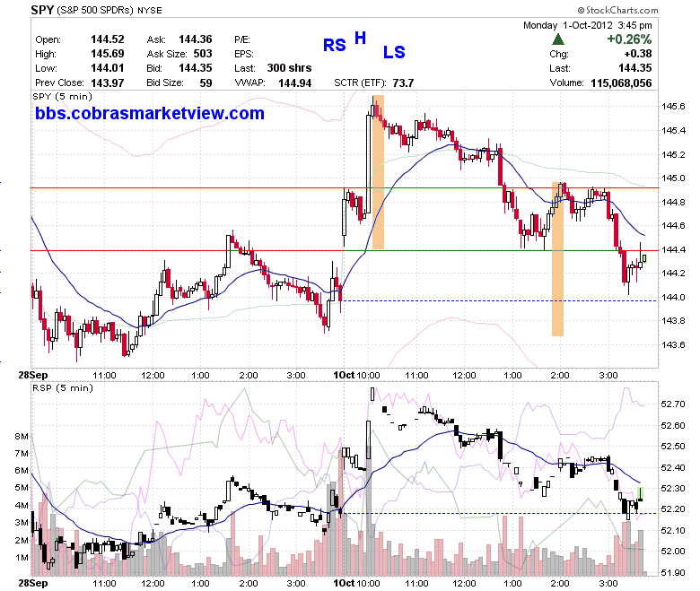Click the 10 Oct date marker on upper axis
The width and height of the screenshot is (700, 591).
click(x=344, y=375)
